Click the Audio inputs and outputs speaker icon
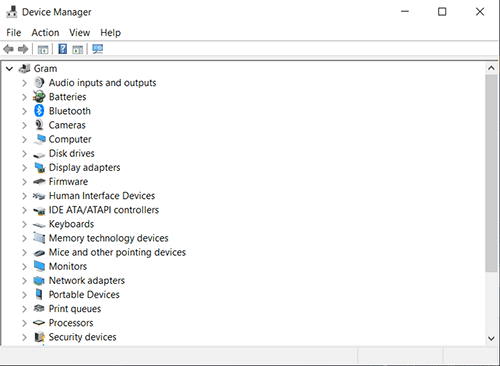This screenshot has height=366, width=500. 39,82
